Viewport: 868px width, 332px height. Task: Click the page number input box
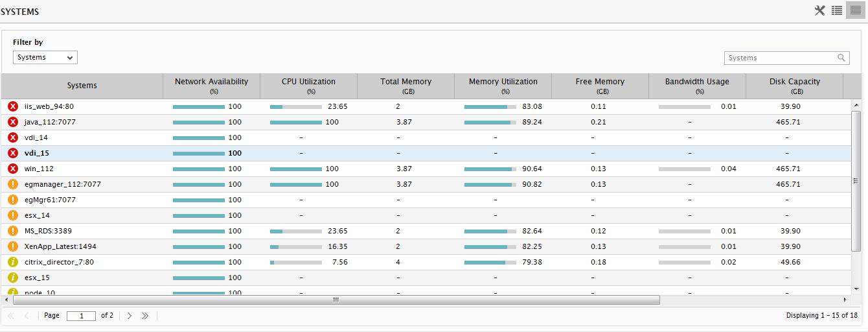(x=81, y=316)
